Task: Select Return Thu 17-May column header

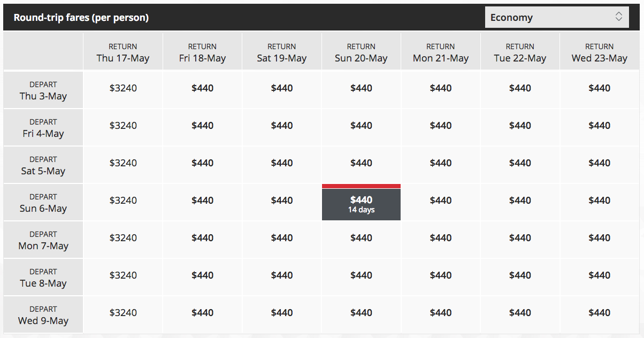Action: coord(123,52)
